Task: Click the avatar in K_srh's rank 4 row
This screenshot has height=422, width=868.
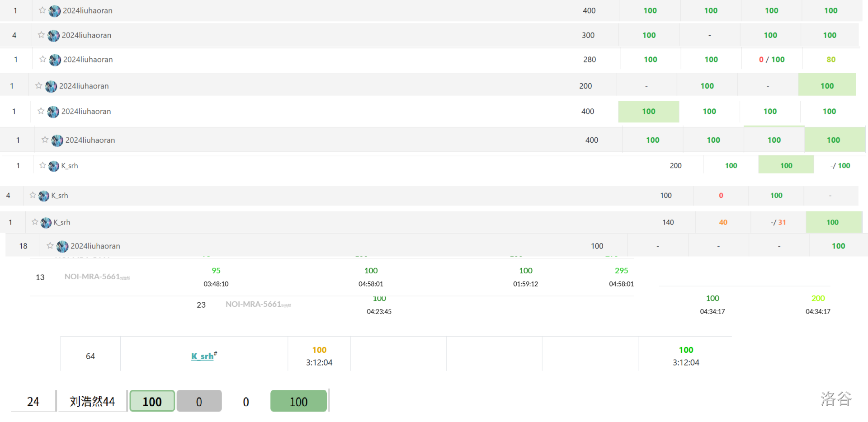Action: (44, 196)
